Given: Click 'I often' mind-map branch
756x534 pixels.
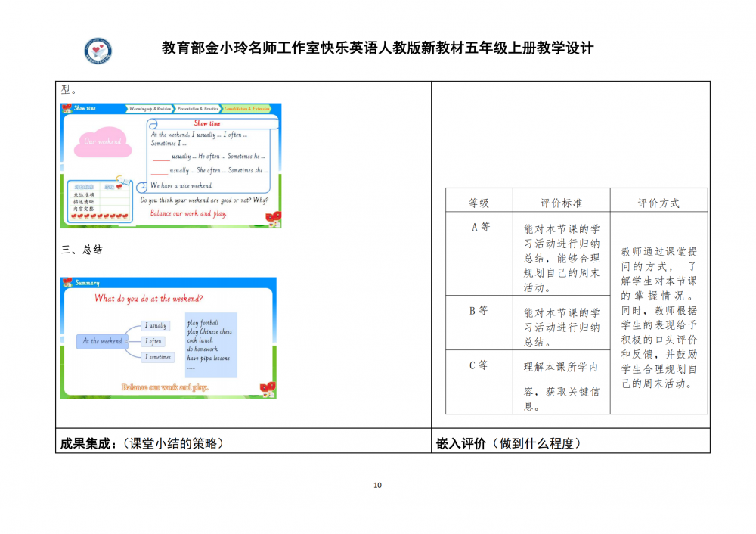Looking at the screenshot, I should [153, 342].
